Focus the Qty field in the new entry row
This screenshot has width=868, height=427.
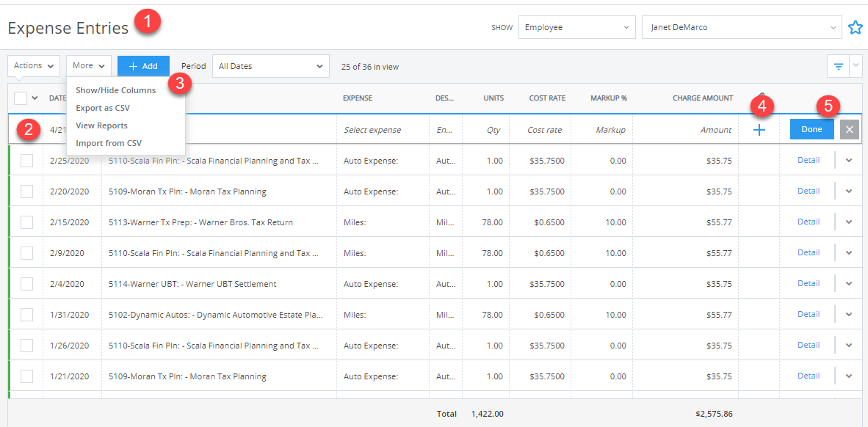point(486,130)
